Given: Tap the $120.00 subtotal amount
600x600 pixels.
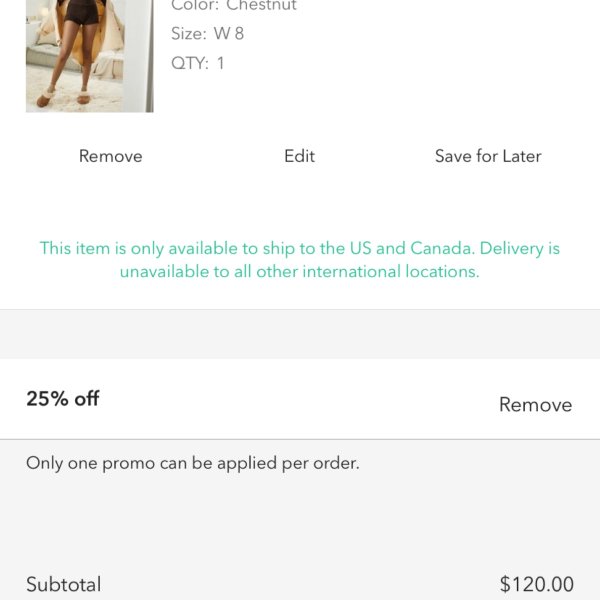Looking at the screenshot, I should point(536,584).
